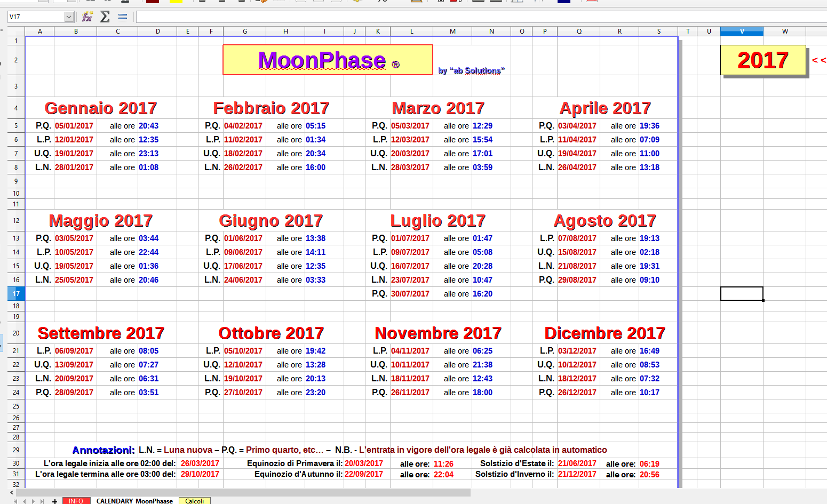Jump to first sheet tab arrow
This screenshot has height=504, width=827.
click(16, 501)
